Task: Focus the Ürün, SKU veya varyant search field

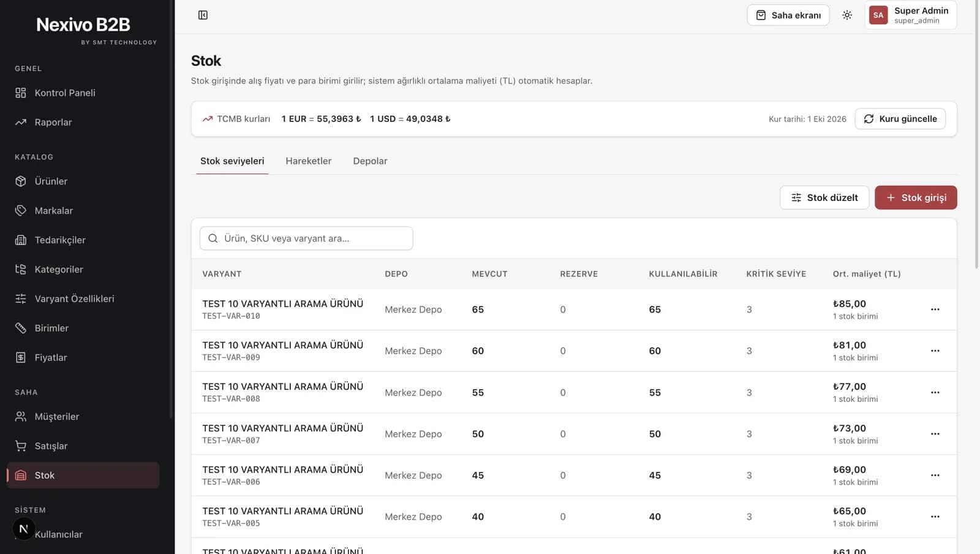Action: coord(306,238)
